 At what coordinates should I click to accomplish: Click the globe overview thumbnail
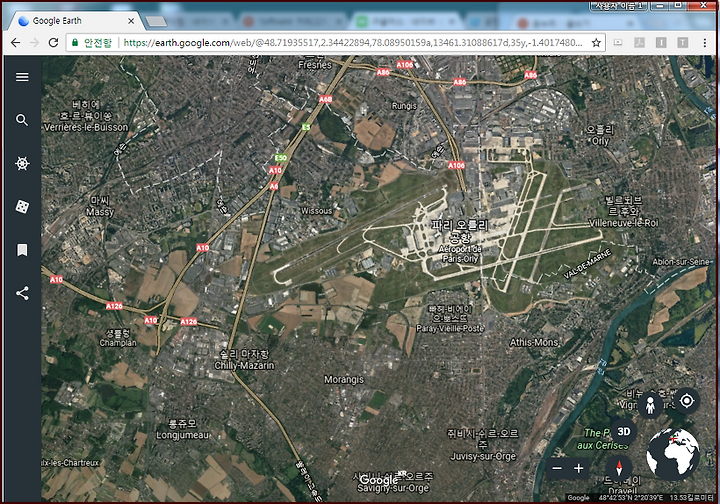pos(673,454)
